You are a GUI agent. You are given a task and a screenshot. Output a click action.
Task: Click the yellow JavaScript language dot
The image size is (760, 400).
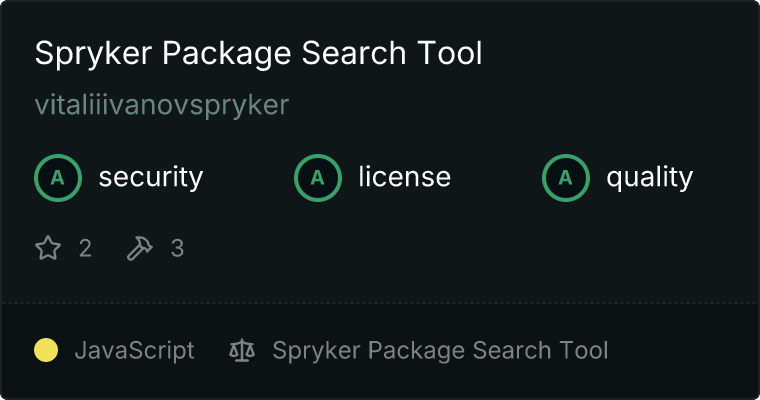point(46,350)
